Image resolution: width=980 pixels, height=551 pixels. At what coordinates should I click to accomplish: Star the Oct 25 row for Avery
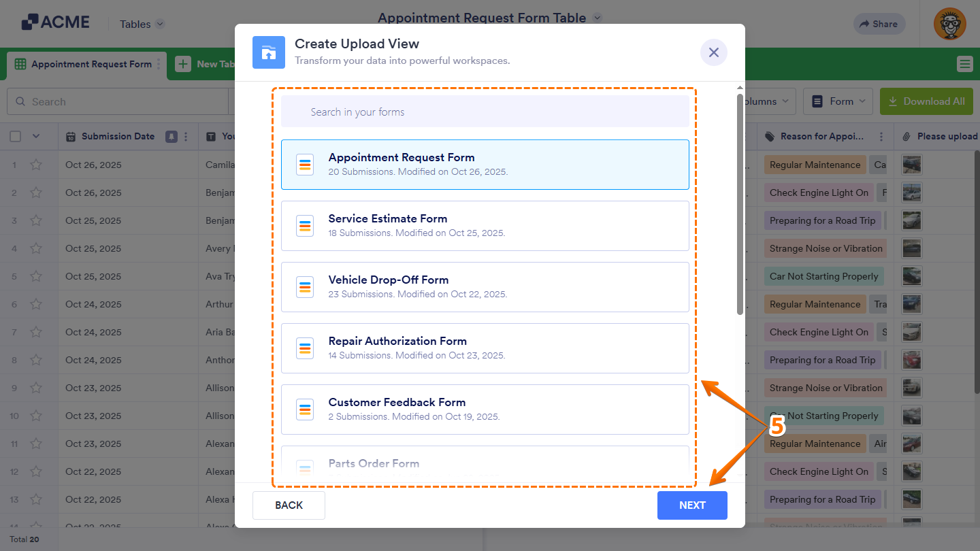point(36,248)
